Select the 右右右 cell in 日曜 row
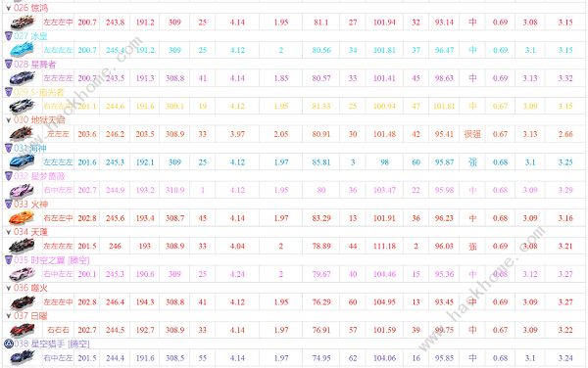Viewport: 588px width, 368px height. (x=58, y=330)
